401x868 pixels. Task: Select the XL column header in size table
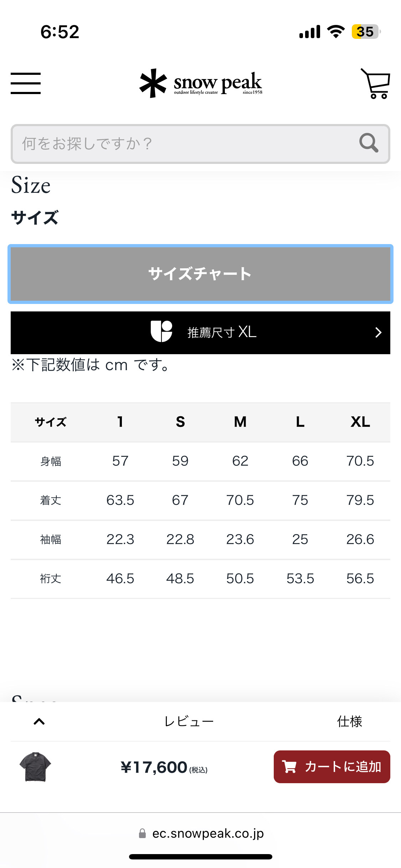pos(360,422)
